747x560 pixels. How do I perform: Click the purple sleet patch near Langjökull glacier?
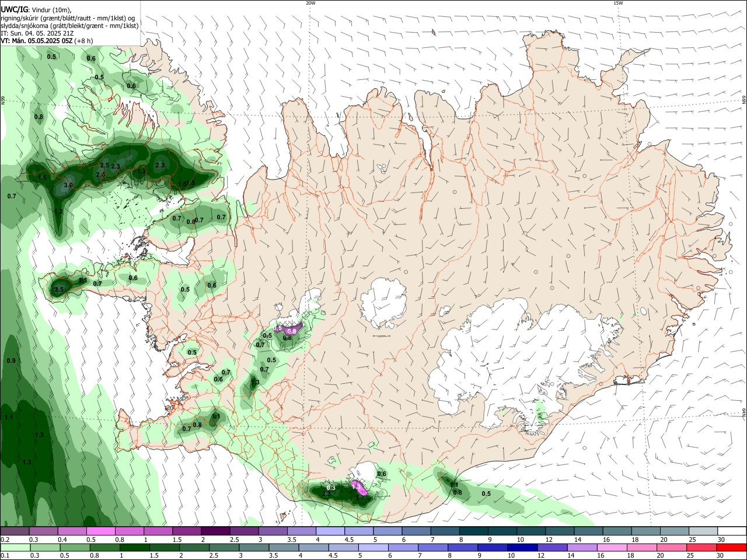coord(289,328)
